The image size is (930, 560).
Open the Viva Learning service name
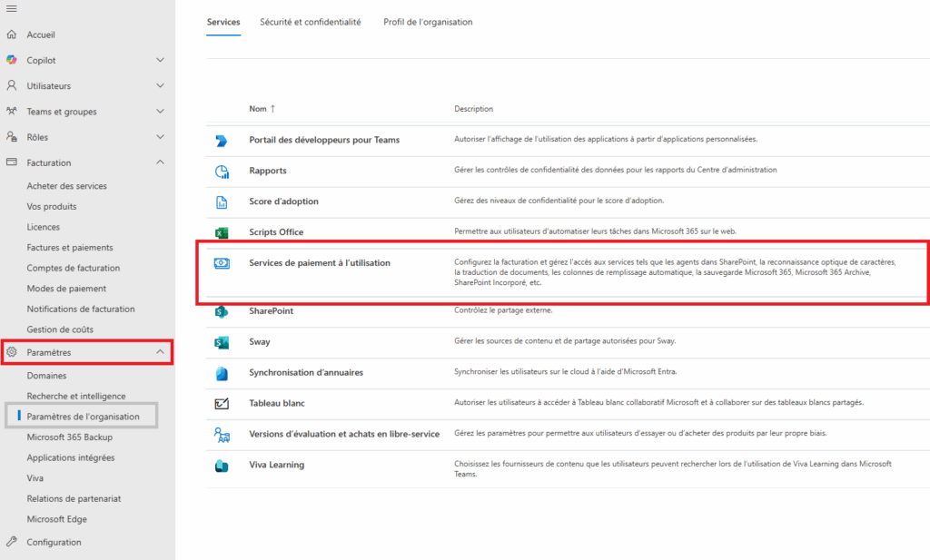(276, 466)
